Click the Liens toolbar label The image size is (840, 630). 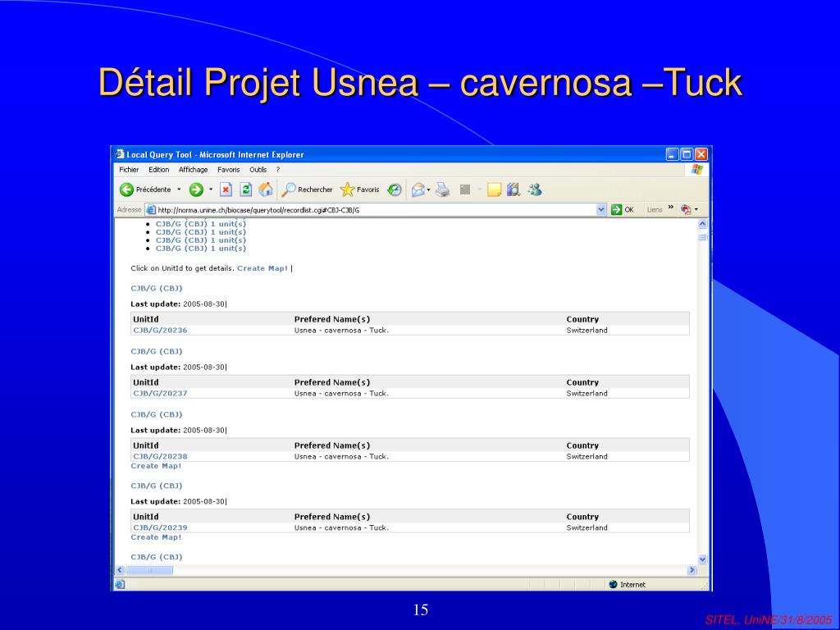tap(654, 210)
